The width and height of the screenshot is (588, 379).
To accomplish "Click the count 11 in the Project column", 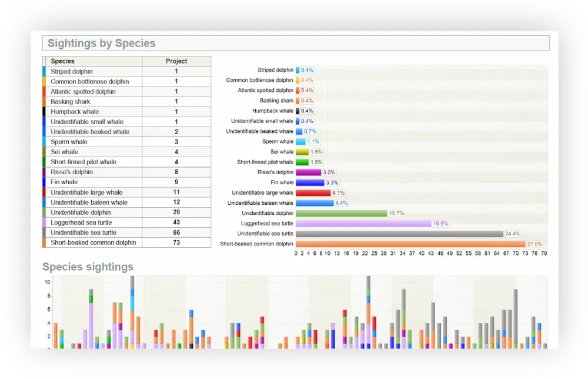I will pyautogui.click(x=176, y=192).
